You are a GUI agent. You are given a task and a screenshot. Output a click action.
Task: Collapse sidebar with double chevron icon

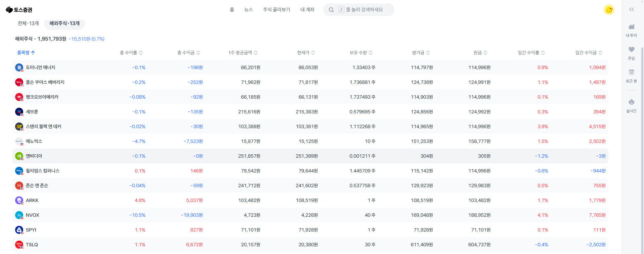631,9
